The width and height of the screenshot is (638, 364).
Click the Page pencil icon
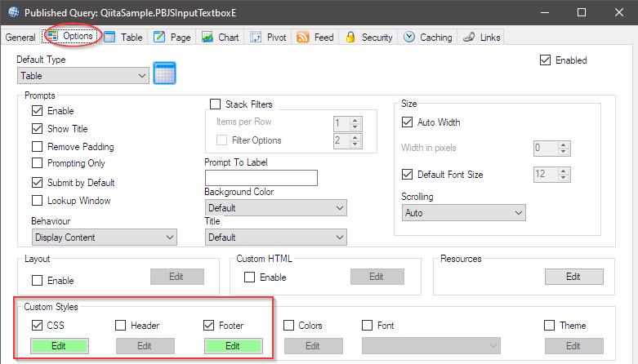click(x=159, y=37)
